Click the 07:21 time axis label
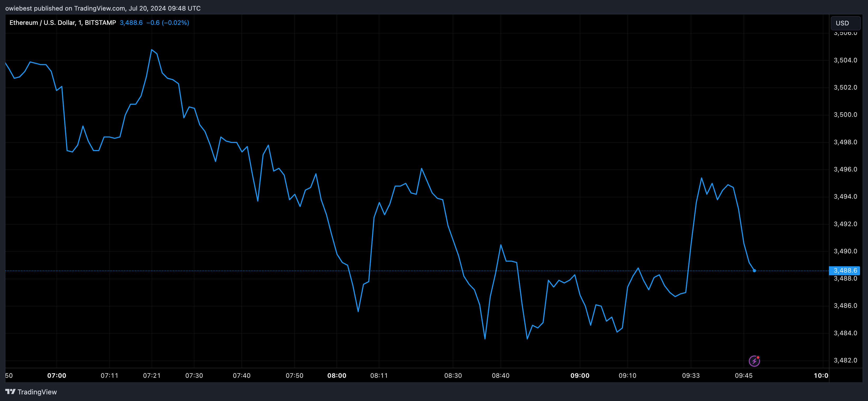868x401 pixels. [x=152, y=375]
